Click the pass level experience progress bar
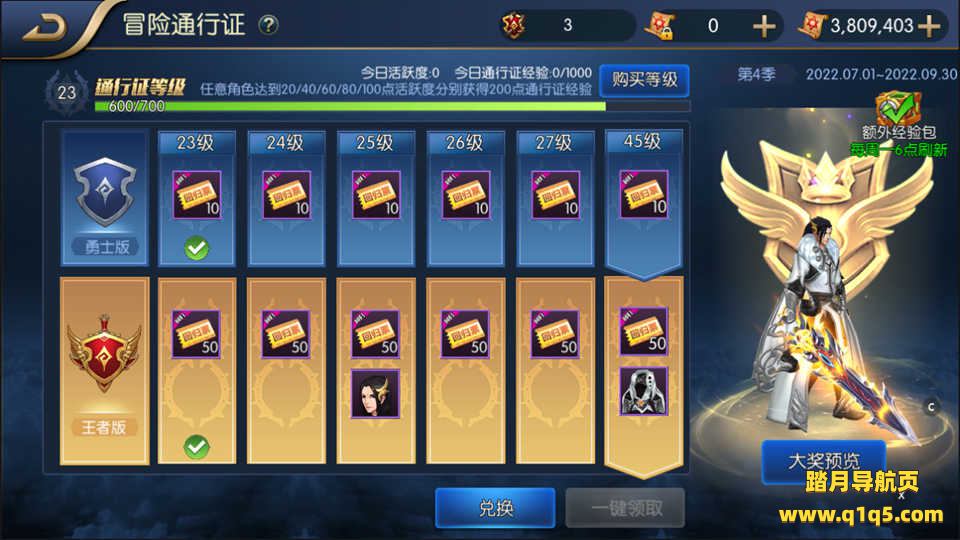Viewport: 960px width, 540px height. click(392, 107)
